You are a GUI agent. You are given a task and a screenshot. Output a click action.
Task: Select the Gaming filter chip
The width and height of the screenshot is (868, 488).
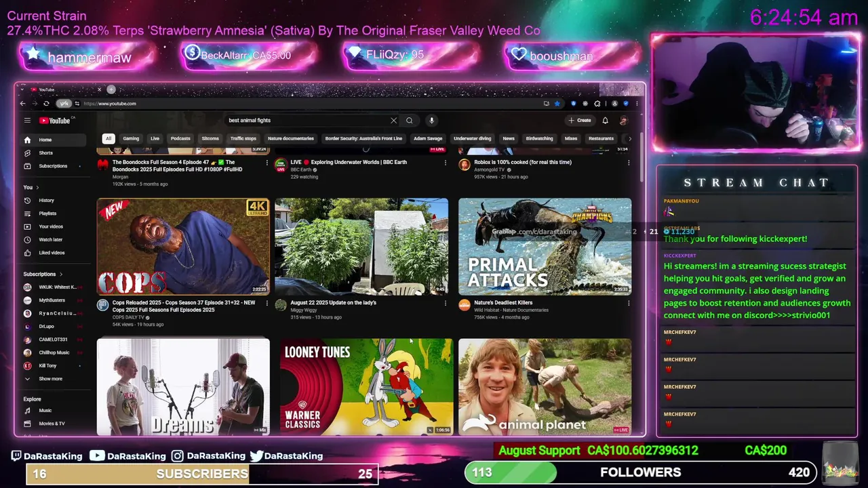click(131, 139)
